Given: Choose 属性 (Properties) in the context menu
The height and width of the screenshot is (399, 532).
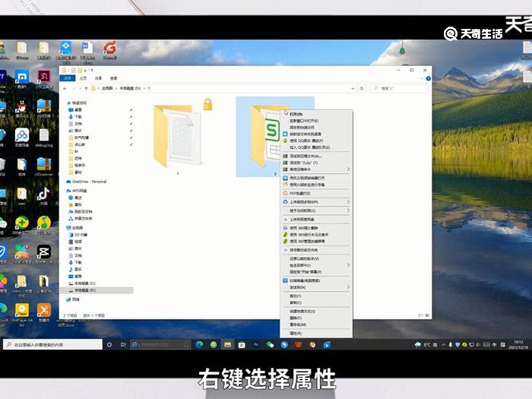Looking at the screenshot, I should 316,333.
